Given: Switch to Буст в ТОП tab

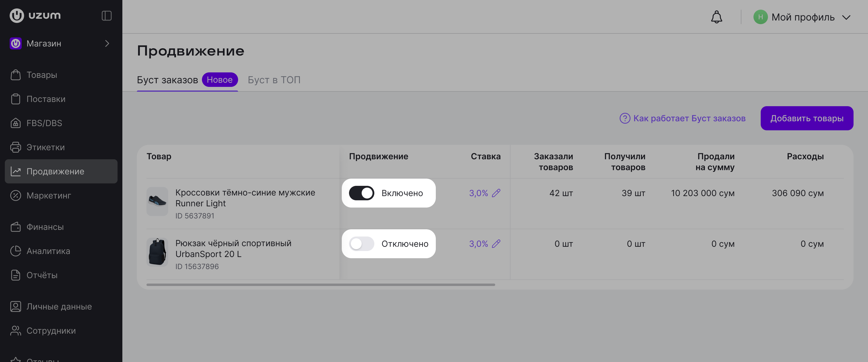Looking at the screenshot, I should [x=274, y=80].
